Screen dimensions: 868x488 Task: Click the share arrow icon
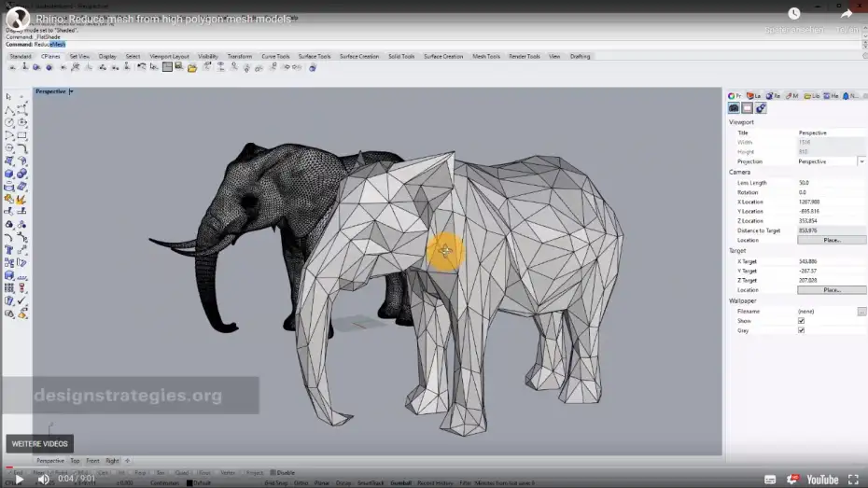point(847,13)
